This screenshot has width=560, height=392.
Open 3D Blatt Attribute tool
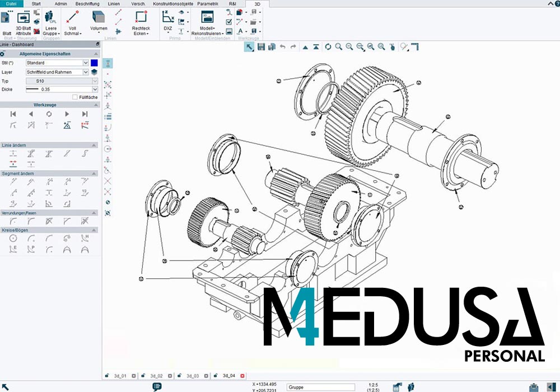pyautogui.click(x=23, y=23)
